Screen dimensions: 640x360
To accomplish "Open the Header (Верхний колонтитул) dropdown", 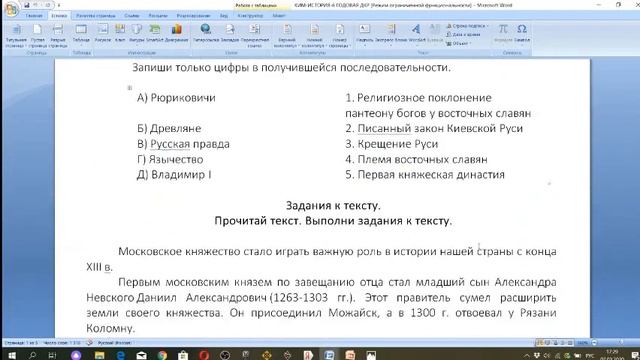I will coord(287,36).
